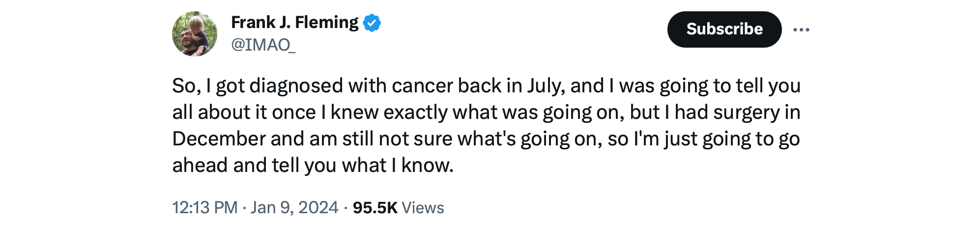This screenshot has width=980, height=225.
Task: Click the @IMAO_ handle
Action: pyautogui.click(x=263, y=45)
